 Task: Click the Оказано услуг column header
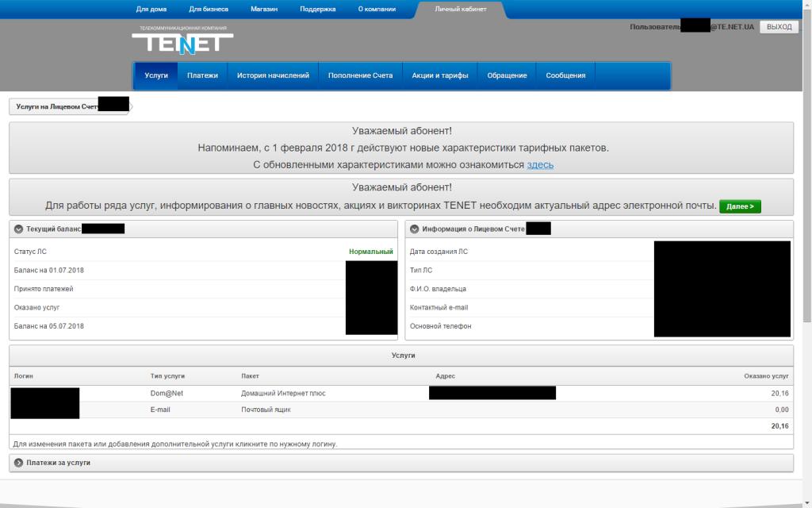[766, 376]
